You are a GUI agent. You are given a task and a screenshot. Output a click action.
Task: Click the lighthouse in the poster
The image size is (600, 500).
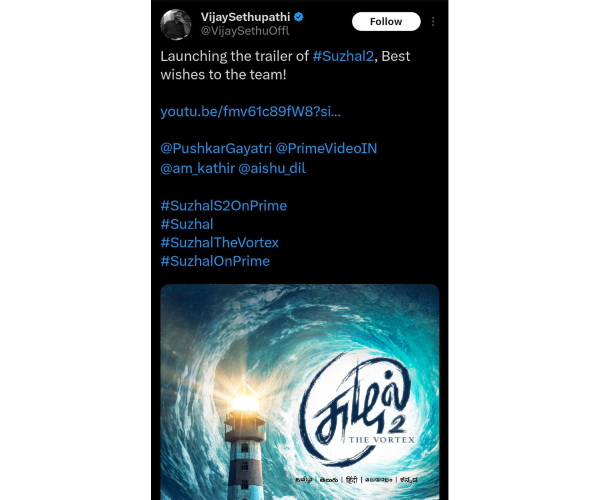[x=245, y=444]
